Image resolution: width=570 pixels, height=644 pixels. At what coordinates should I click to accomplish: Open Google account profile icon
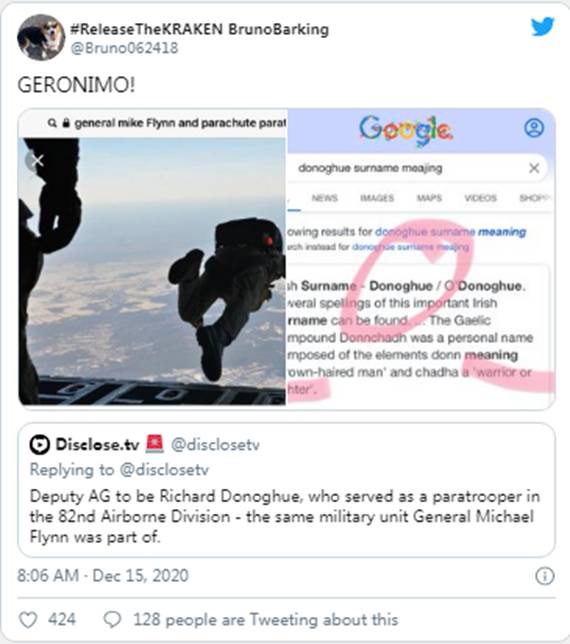(x=534, y=128)
